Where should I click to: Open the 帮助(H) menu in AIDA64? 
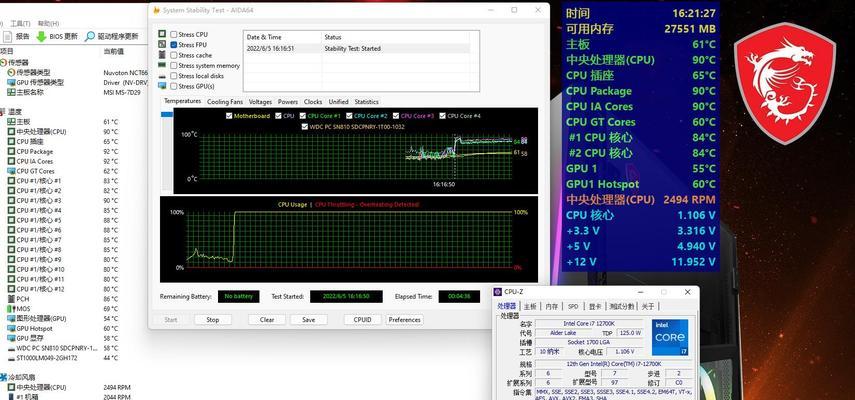coord(48,23)
